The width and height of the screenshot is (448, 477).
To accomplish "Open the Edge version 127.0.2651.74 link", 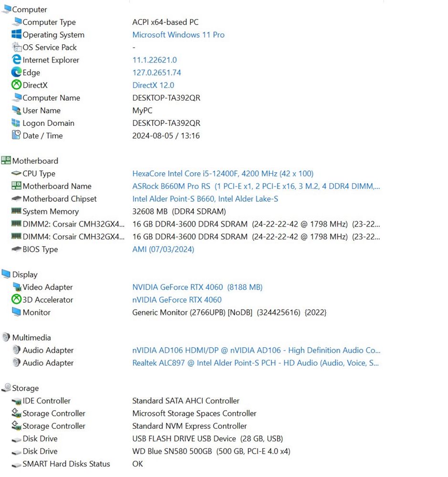I will 157,73.
